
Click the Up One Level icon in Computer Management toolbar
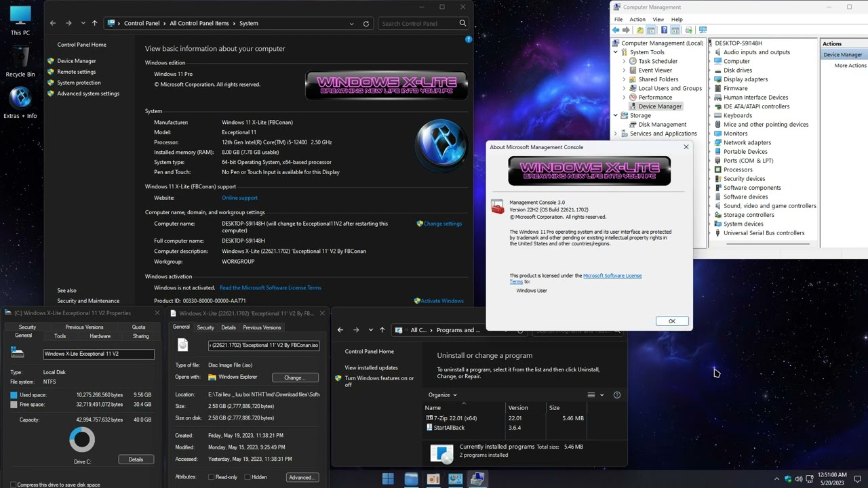(x=639, y=30)
